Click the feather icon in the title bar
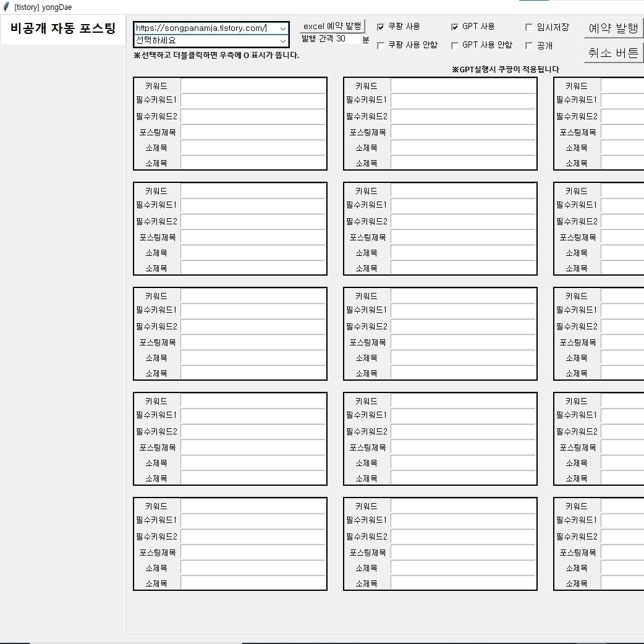644x644 pixels. tap(6, 7)
